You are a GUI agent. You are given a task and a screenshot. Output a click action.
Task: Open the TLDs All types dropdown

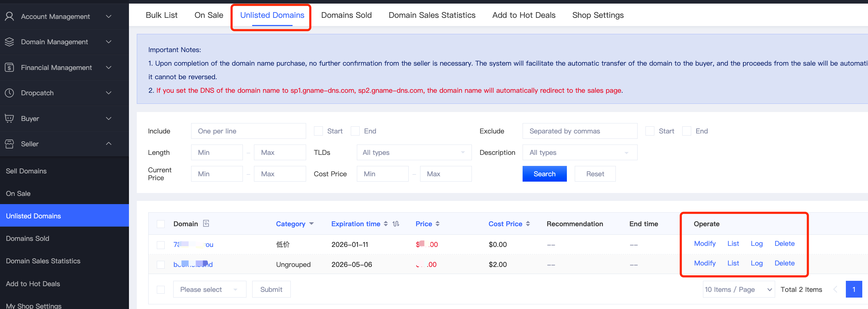click(x=414, y=152)
